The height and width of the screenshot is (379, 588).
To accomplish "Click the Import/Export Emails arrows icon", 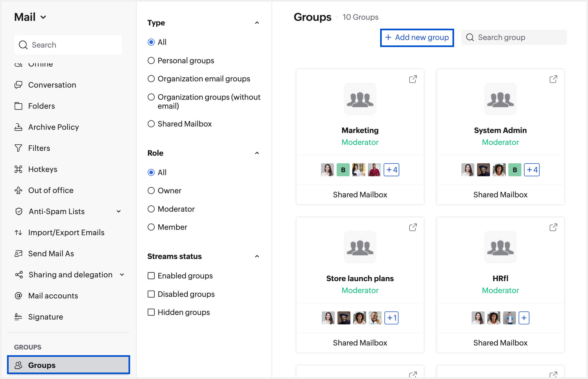I will point(18,232).
